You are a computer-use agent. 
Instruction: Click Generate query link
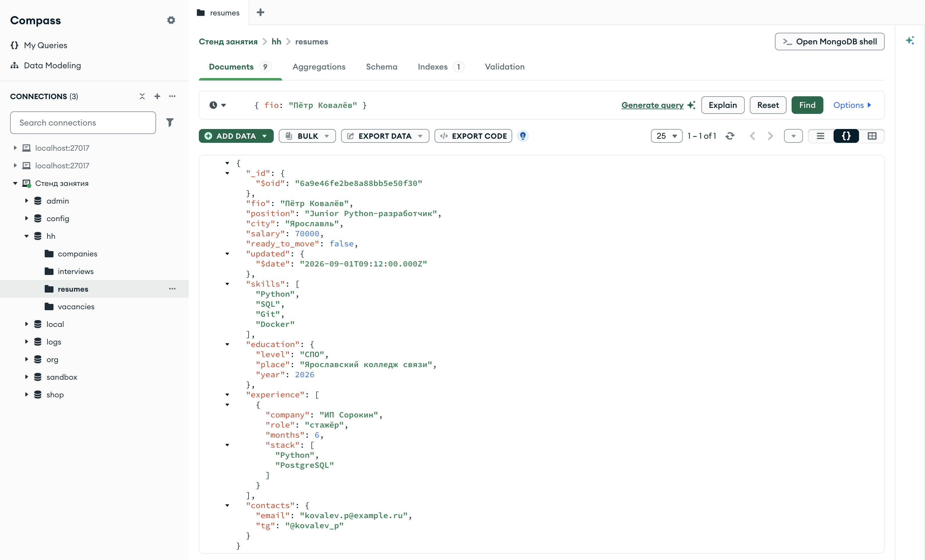point(653,105)
